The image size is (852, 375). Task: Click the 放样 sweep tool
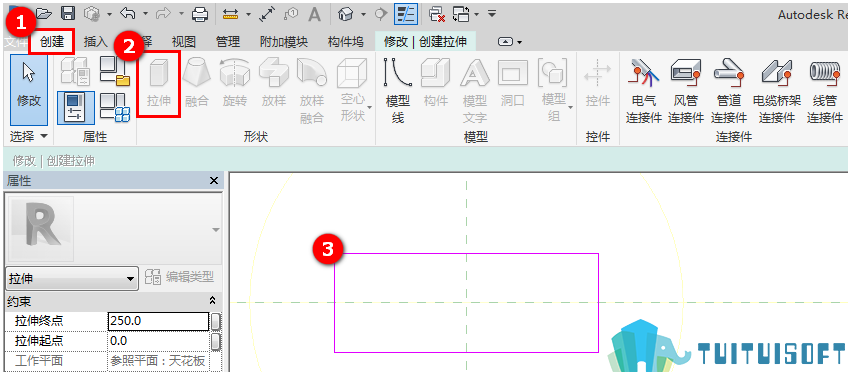273,84
